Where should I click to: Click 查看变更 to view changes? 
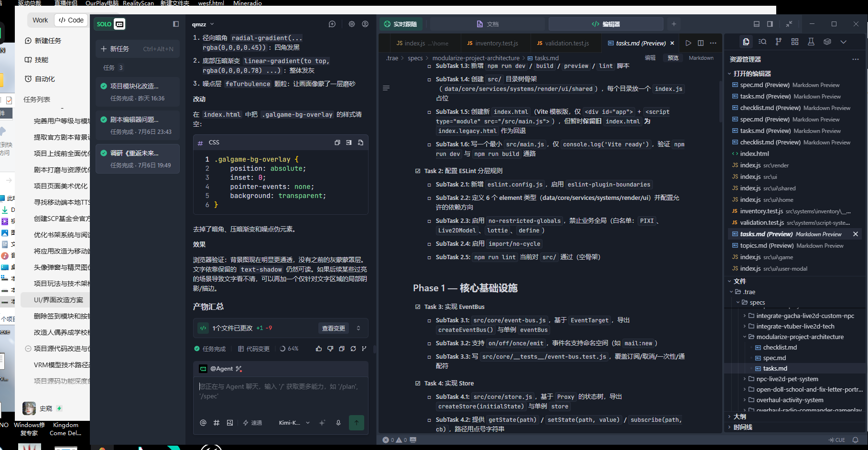334,328
